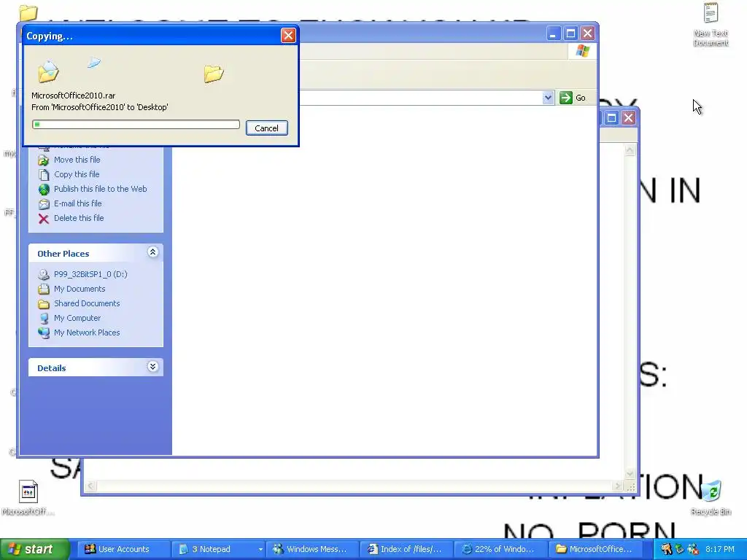Switch to Index of /files/ taskbar button
Screen dimensions: 747x560
tap(406, 549)
